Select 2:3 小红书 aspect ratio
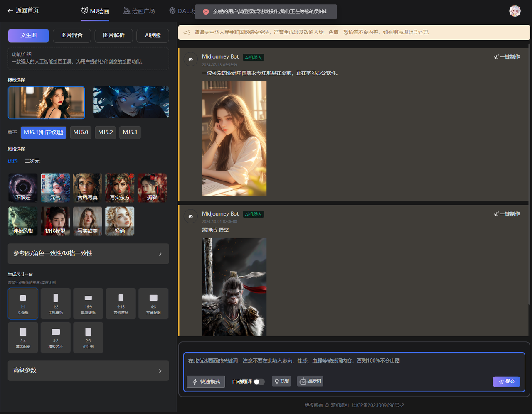532x414 pixels. pos(88,338)
